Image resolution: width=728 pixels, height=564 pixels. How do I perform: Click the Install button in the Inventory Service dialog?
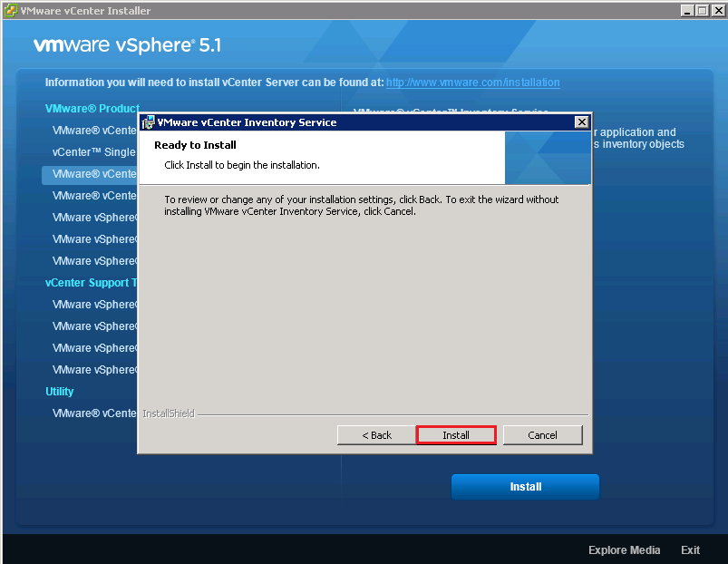coord(455,435)
